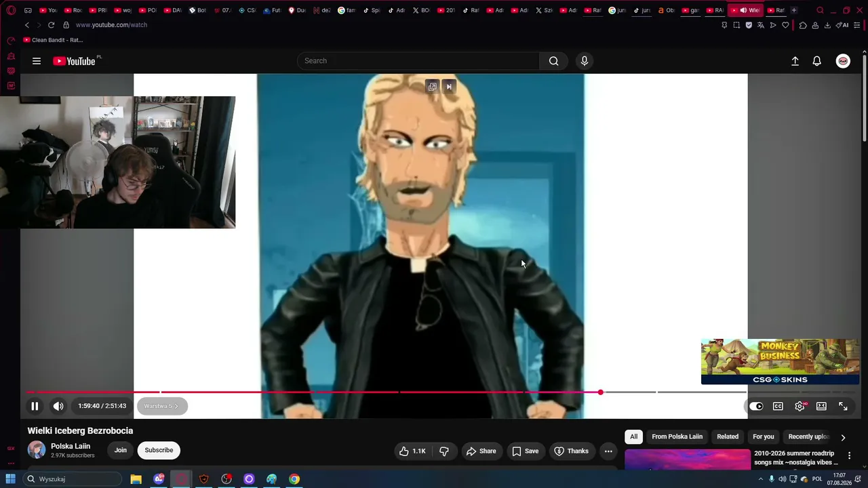Select the Related chip
The width and height of the screenshot is (868, 488).
point(728,436)
